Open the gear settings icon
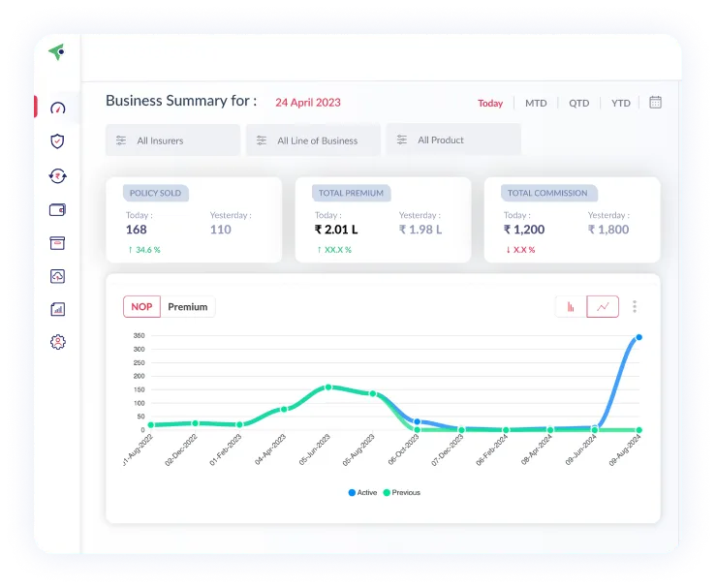The image size is (716, 588). point(58,342)
